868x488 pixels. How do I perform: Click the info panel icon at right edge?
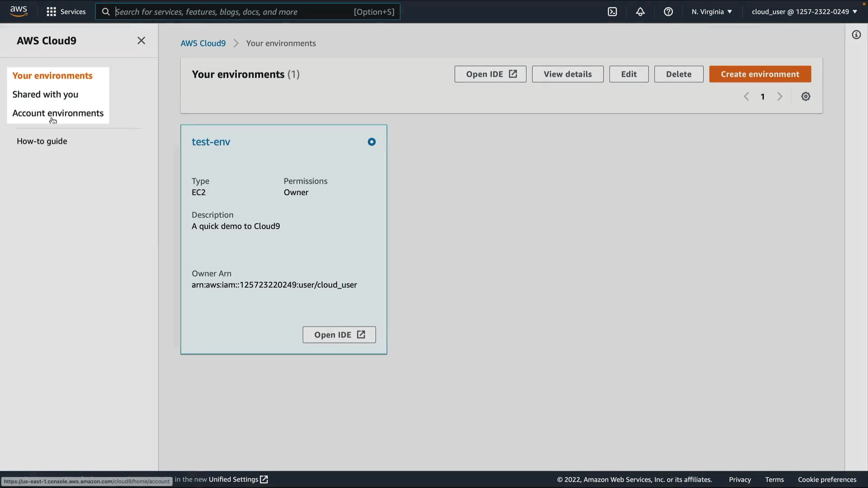(x=856, y=35)
